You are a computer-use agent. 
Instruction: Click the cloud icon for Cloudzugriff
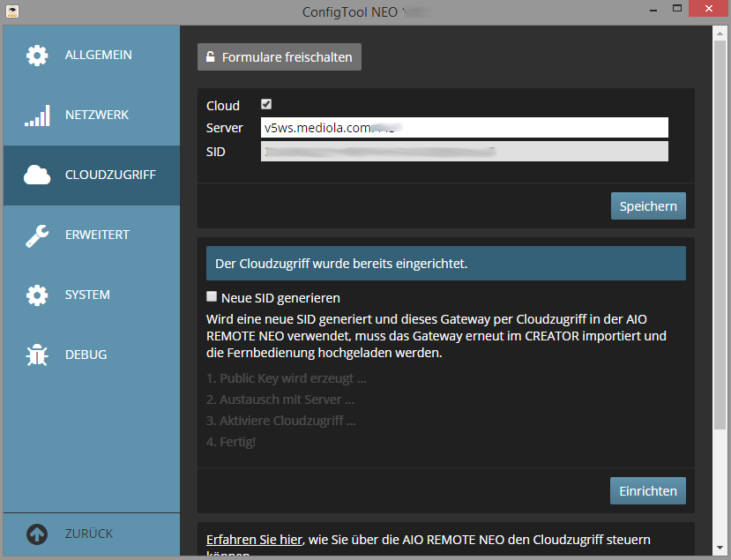pos(37,175)
